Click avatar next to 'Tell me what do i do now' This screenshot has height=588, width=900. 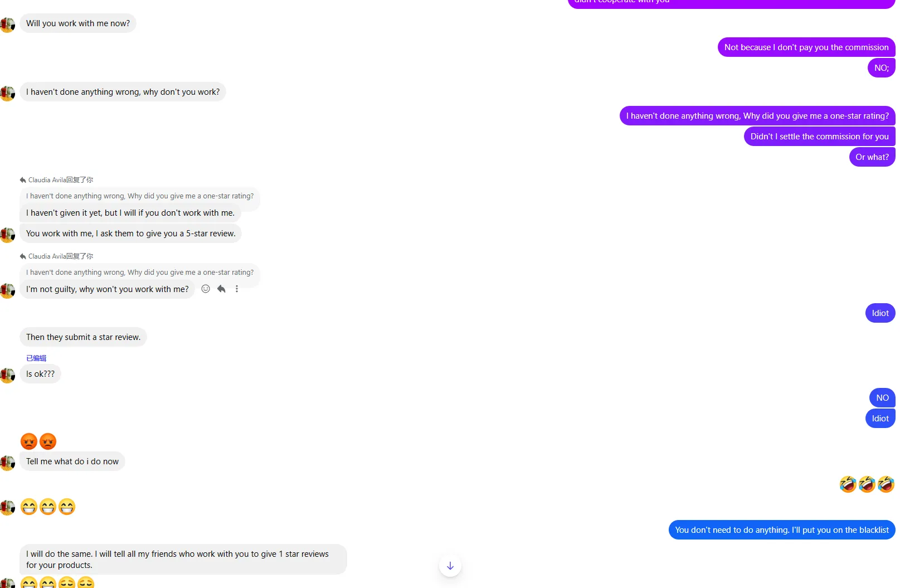click(8, 463)
